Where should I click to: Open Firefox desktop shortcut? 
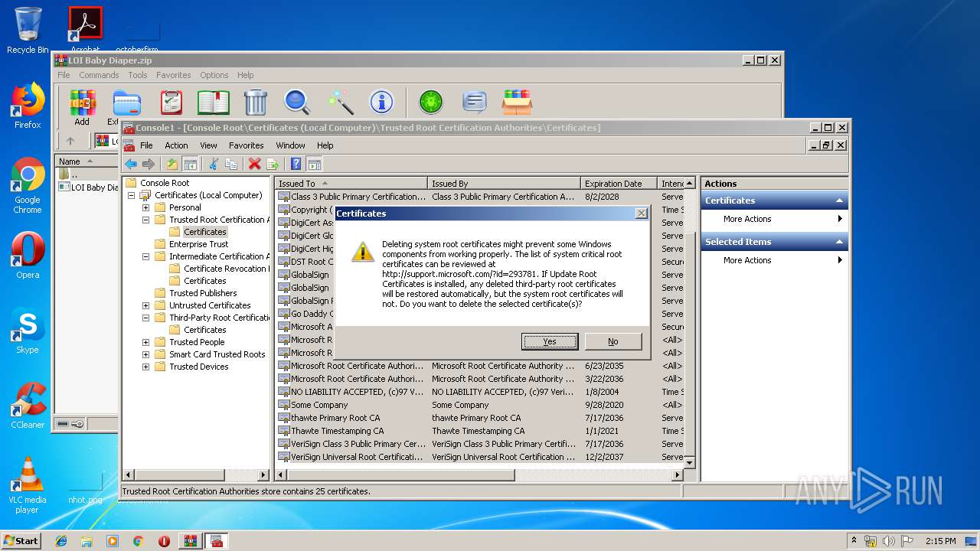point(28,106)
